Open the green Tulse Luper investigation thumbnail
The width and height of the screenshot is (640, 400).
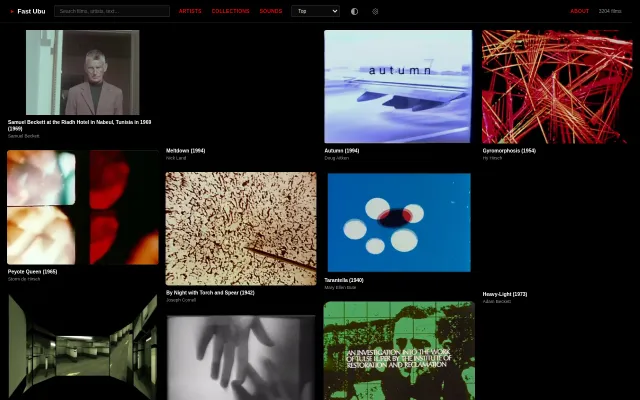[399, 351]
